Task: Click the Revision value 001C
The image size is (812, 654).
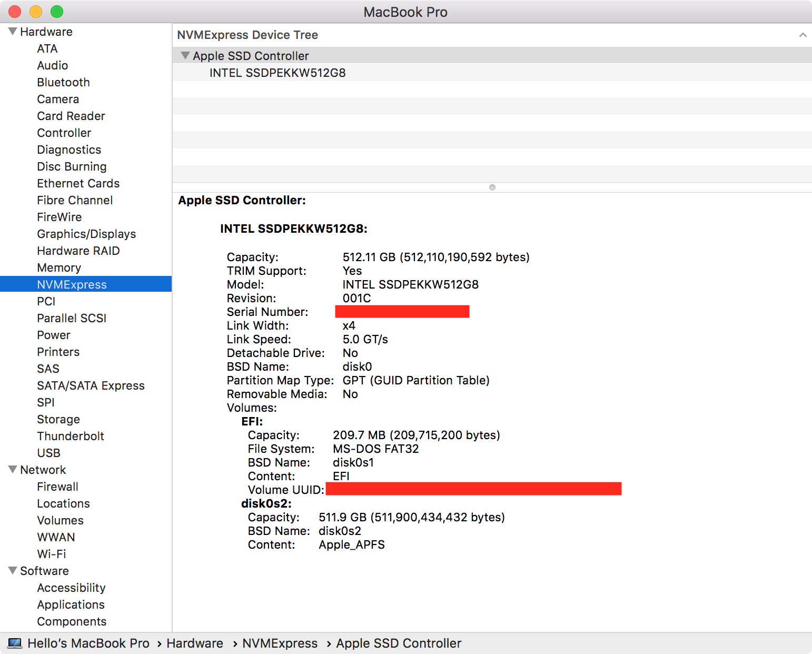Action: (357, 298)
